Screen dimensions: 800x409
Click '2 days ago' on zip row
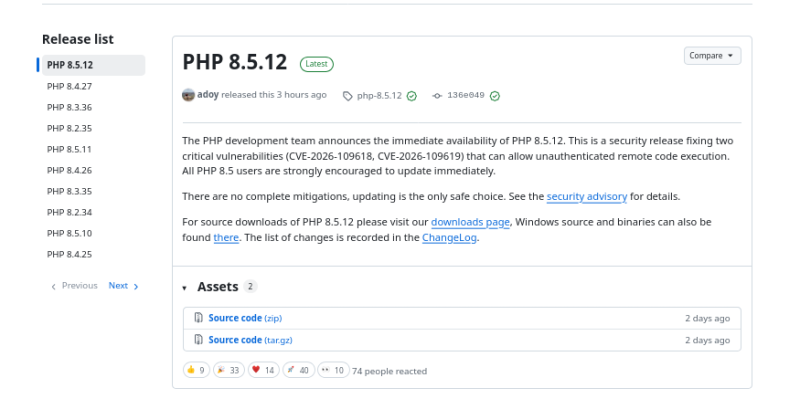click(x=707, y=318)
